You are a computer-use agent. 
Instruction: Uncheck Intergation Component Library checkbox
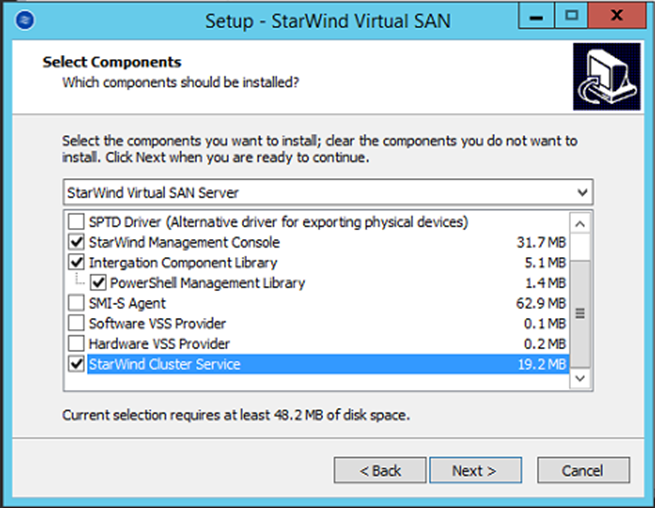76,262
